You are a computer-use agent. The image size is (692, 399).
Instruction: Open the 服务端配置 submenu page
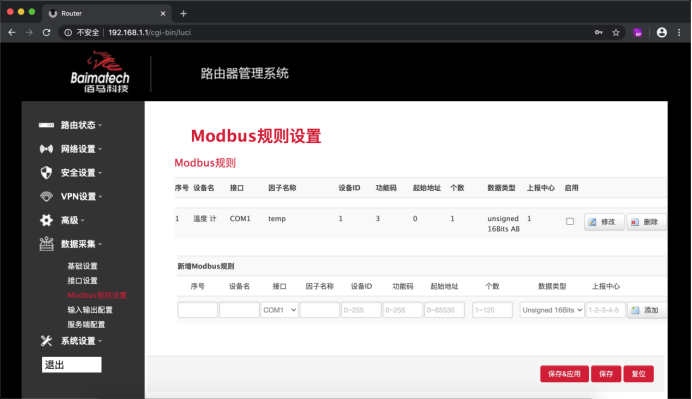pyautogui.click(x=86, y=324)
